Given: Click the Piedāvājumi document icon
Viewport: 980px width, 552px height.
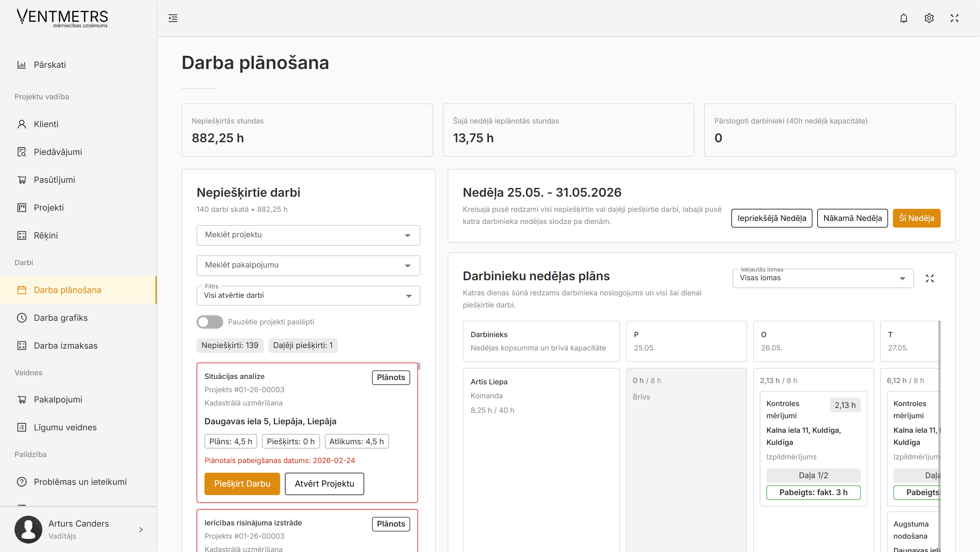Looking at the screenshot, I should pyautogui.click(x=22, y=152).
